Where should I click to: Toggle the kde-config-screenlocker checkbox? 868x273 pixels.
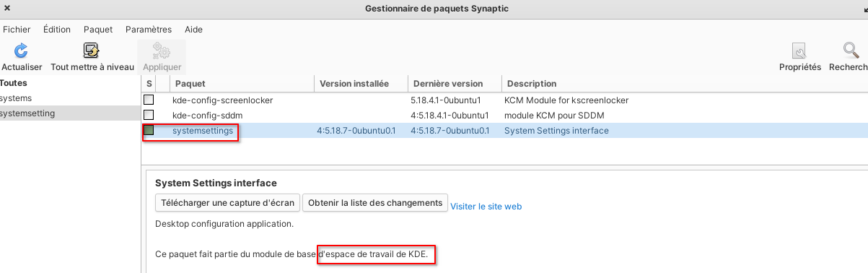click(149, 100)
